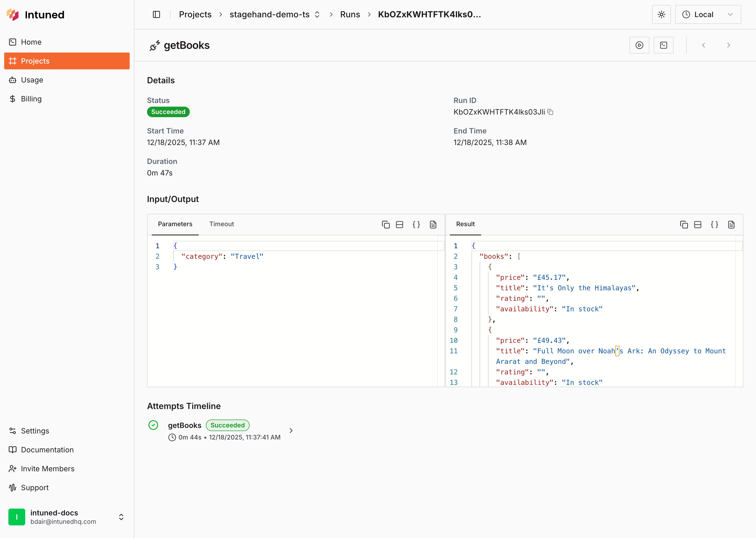Expand intuned-docs workspace switcher
Image resolution: width=756 pixels, height=538 pixels.
click(121, 517)
